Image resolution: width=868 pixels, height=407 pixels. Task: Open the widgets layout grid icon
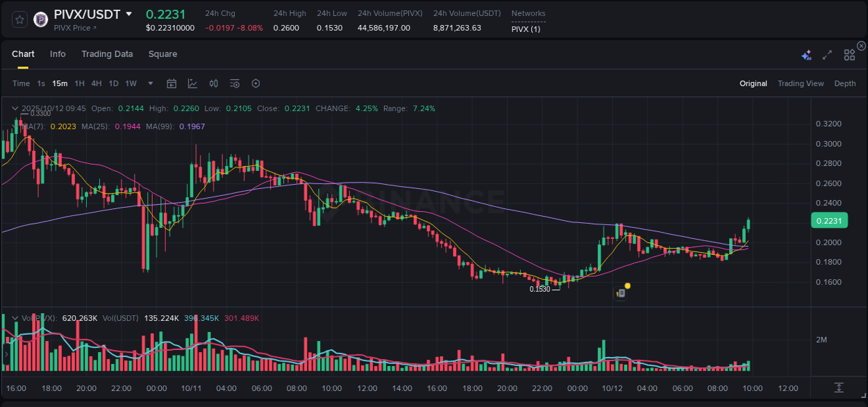point(849,54)
